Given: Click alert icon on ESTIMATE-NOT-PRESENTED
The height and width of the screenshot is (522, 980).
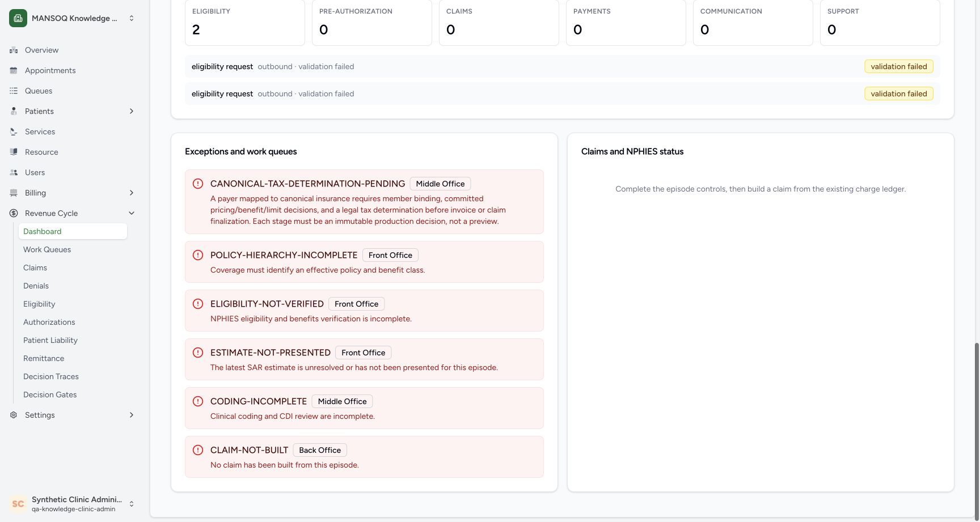Looking at the screenshot, I should coord(198,353).
